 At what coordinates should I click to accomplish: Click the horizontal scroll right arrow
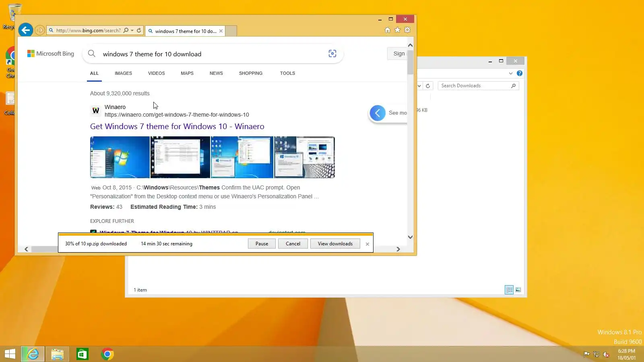pos(398,249)
